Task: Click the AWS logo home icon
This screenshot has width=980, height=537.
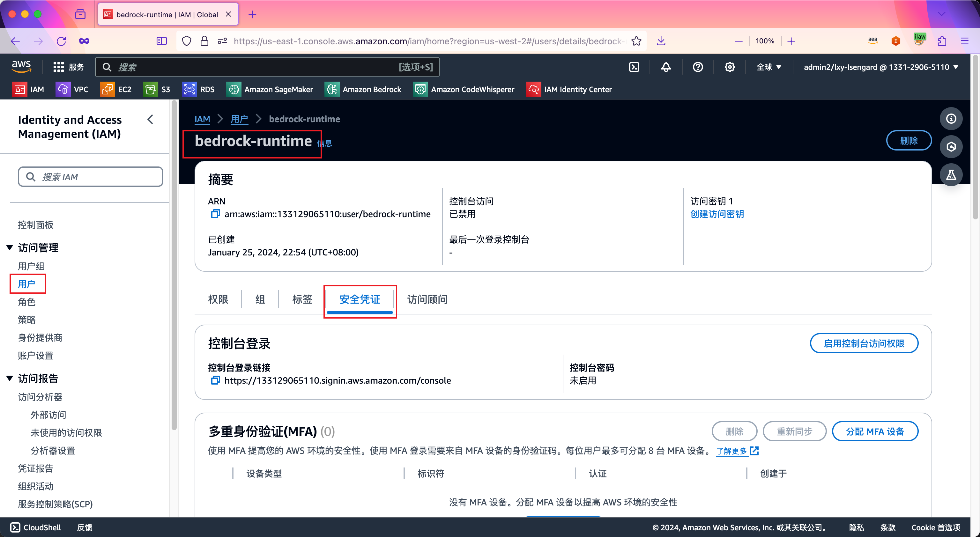Action: tap(21, 67)
